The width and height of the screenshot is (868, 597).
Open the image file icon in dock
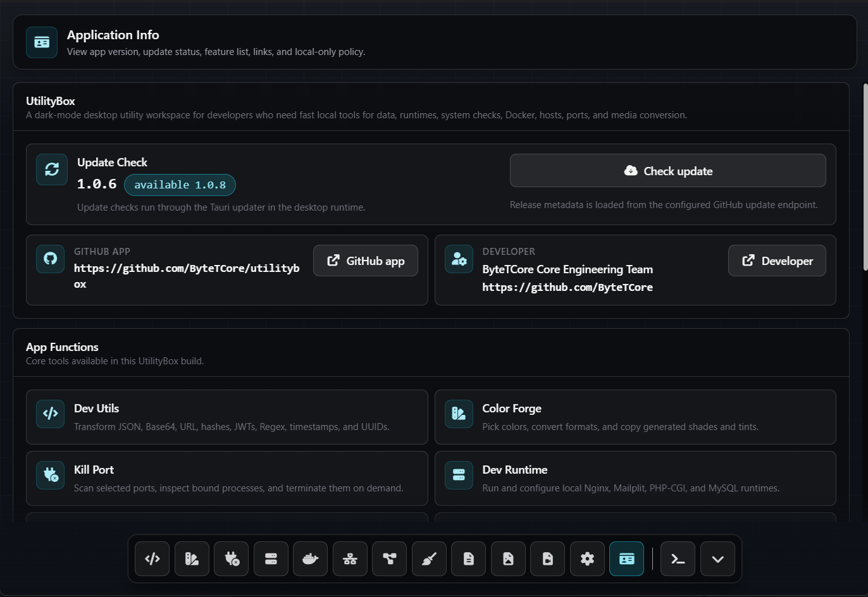(x=508, y=559)
